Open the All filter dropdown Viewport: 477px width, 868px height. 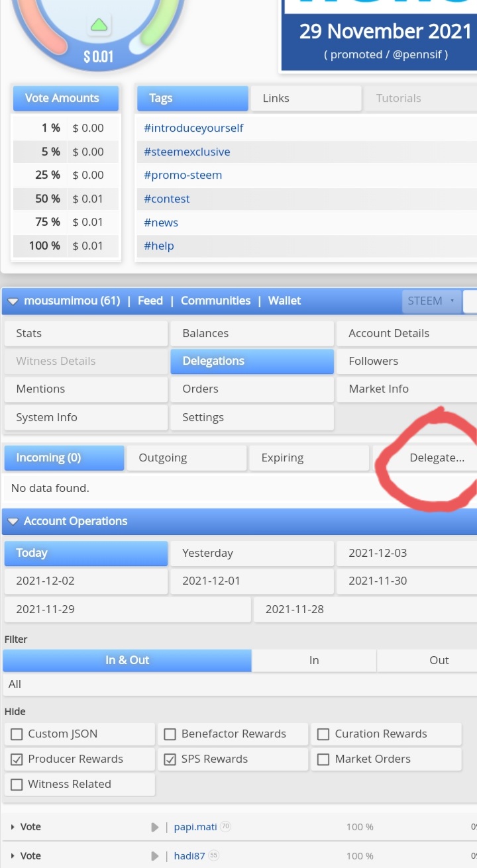point(239,685)
